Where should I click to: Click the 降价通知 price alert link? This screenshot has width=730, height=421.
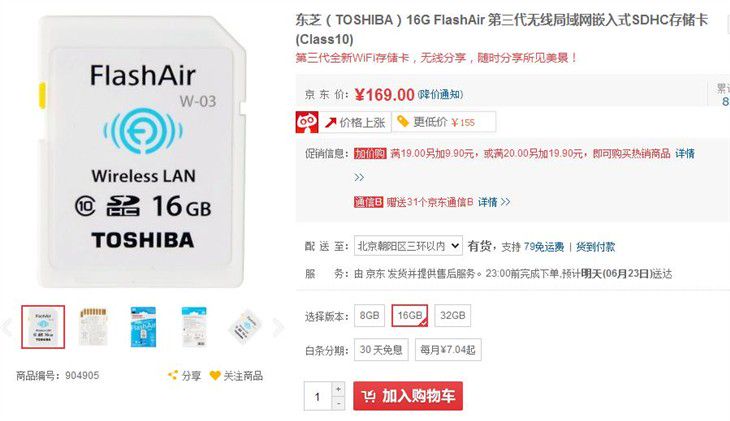pyautogui.click(x=440, y=95)
